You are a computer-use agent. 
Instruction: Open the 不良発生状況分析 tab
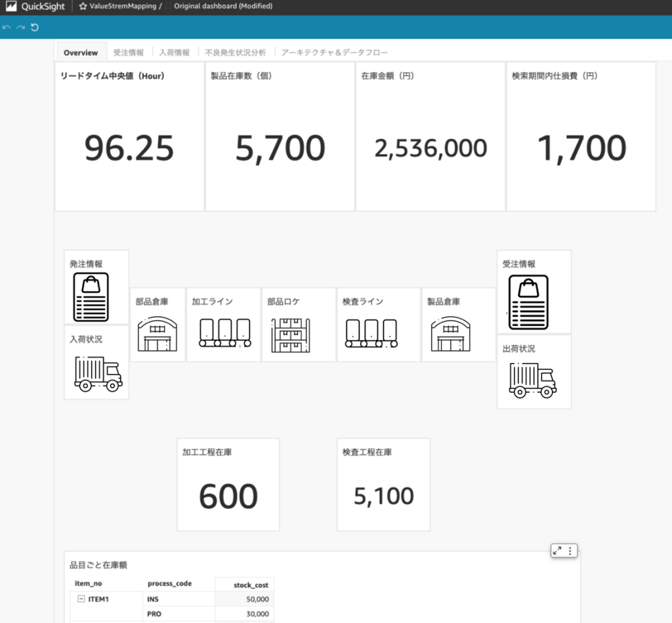click(x=236, y=52)
